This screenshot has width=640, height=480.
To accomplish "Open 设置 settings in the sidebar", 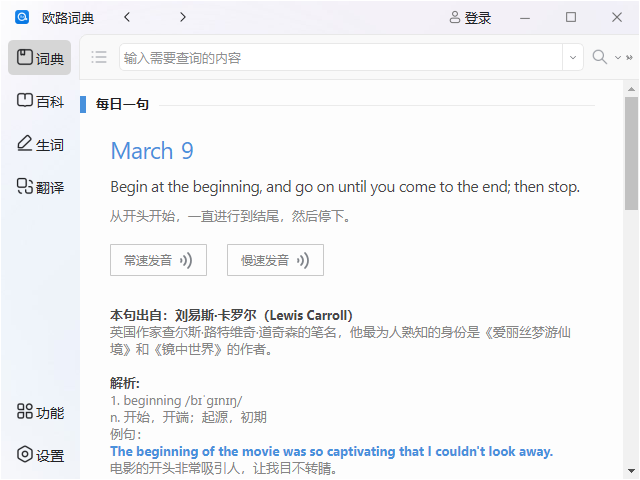I will 40,455.
